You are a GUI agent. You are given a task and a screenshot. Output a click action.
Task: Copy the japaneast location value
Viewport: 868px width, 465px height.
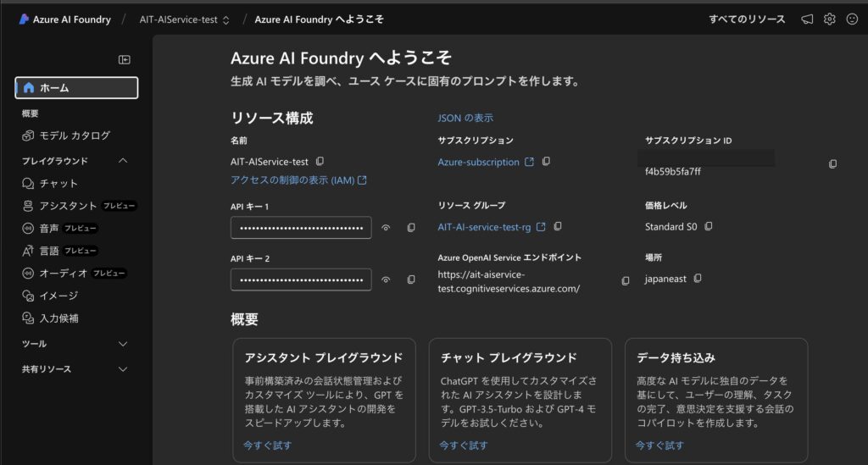click(698, 278)
